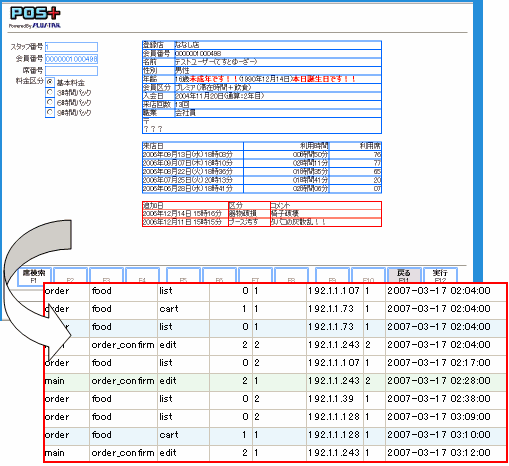Focus the スタッフ番号 input field
This screenshot has width=509, height=466.
(71, 47)
